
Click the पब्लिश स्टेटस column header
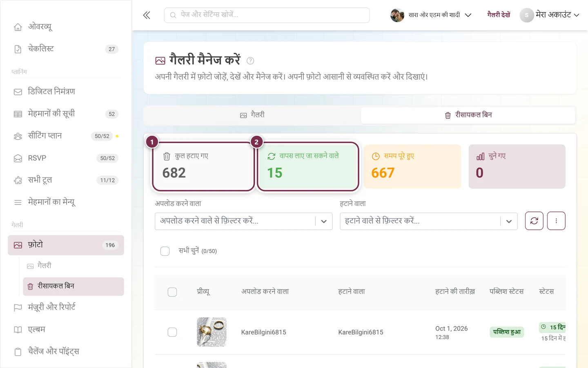[x=506, y=292]
